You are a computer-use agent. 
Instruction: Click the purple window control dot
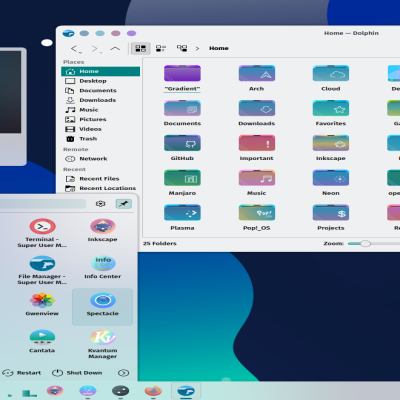132,33
